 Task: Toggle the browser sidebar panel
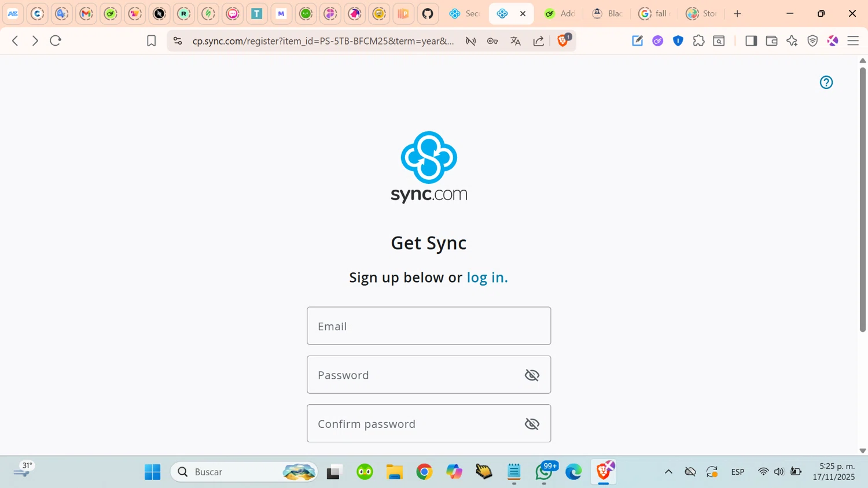click(x=751, y=40)
